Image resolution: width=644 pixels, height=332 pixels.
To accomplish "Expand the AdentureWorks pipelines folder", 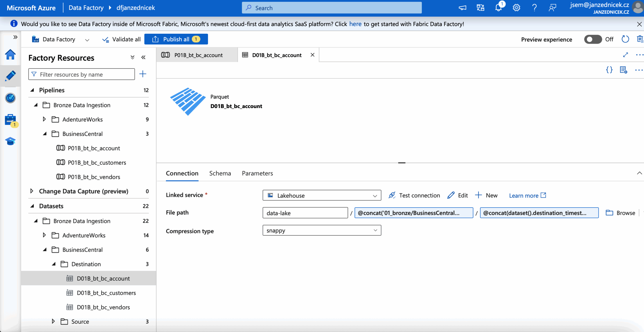I will pyautogui.click(x=44, y=119).
